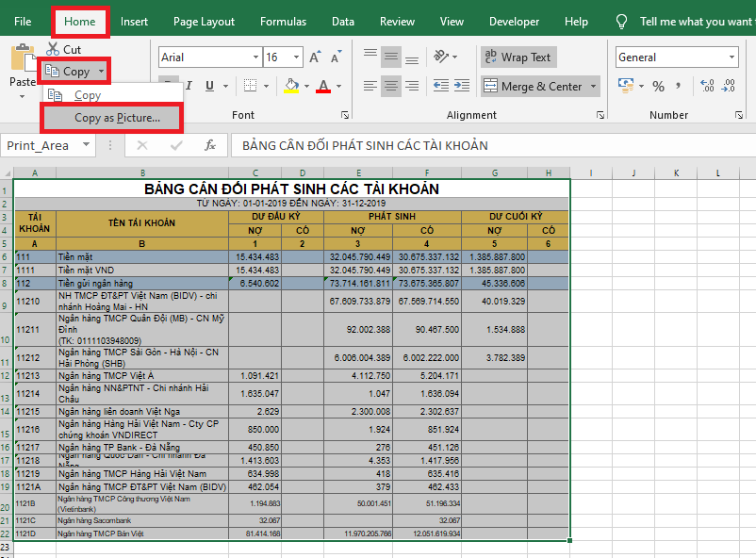The width and height of the screenshot is (756, 558).
Task: Toggle the Align Left button
Action: (x=370, y=87)
